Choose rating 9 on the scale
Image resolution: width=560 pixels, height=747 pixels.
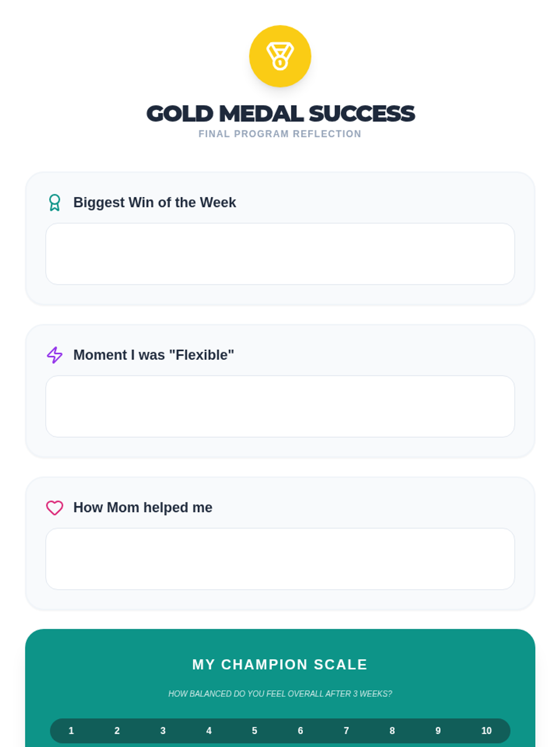tap(438, 731)
